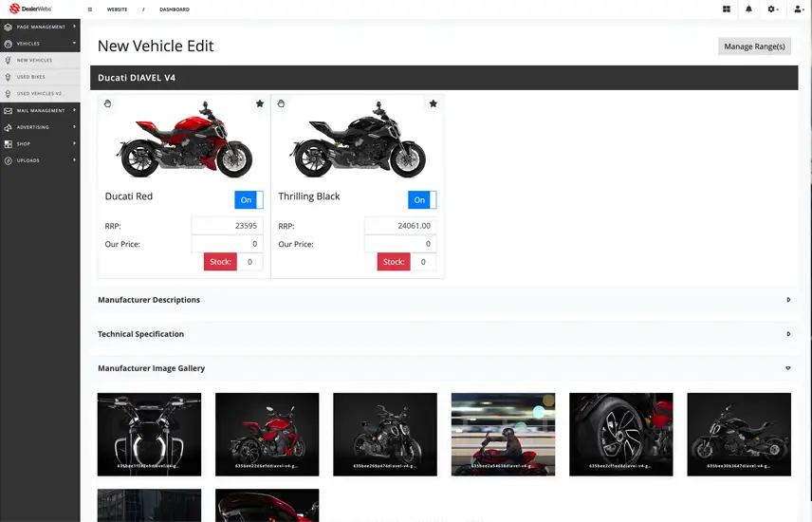Open the last gallery thumbnail in first row

tap(739, 435)
